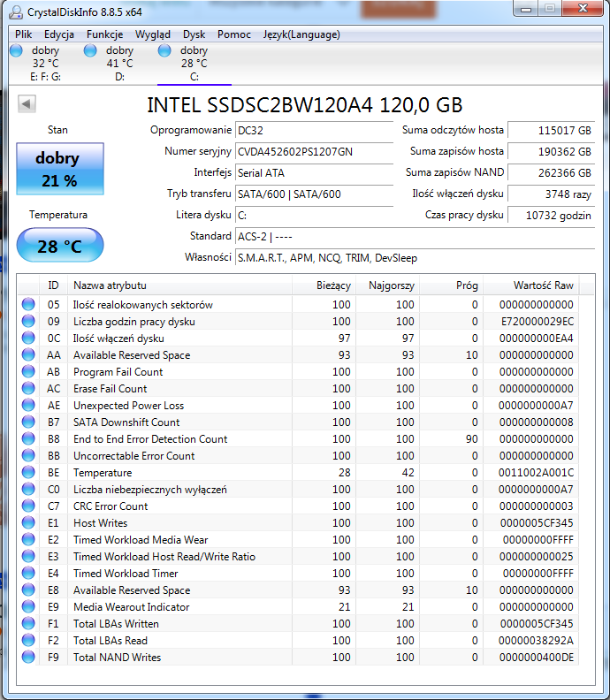Click status orb for Liczba godzin pracy dysku

[x=28, y=321]
